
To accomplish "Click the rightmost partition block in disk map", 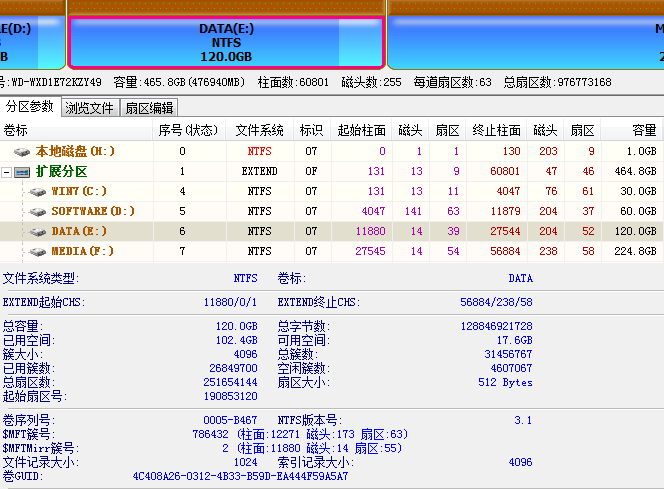I will (525, 42).
